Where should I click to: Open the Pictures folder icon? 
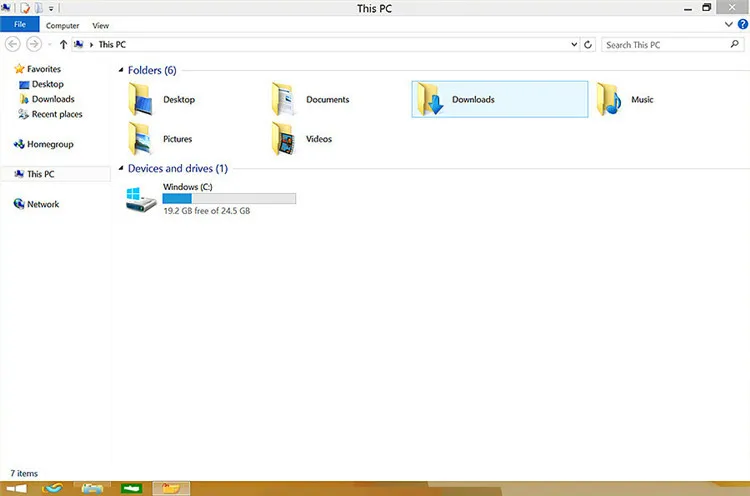click(x=140, y=139)
